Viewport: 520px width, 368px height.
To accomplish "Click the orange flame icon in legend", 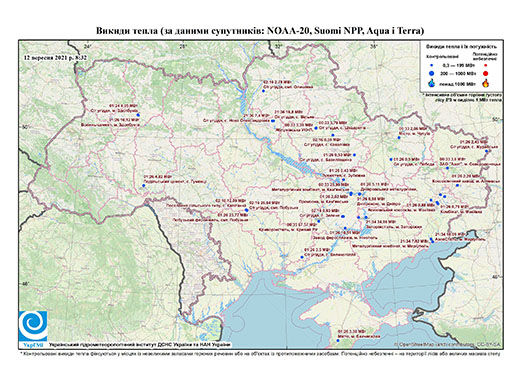I will pyautogui.click(x=485, y=83).
